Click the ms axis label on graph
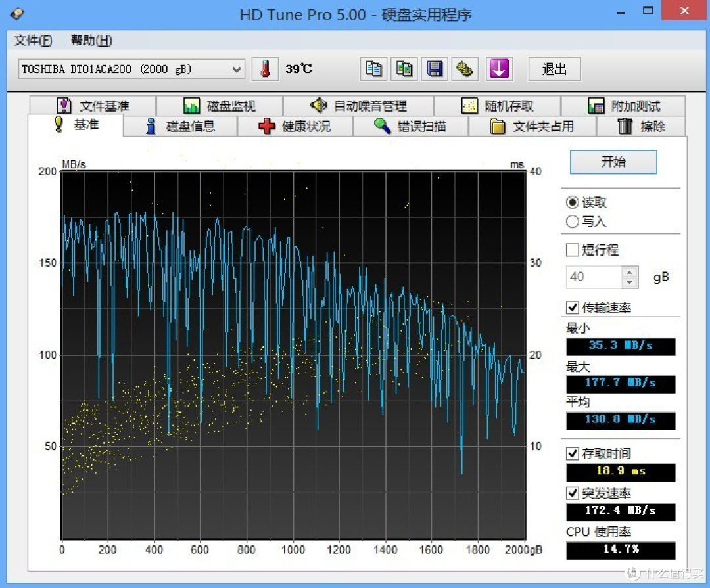This screenshot has width=710, height=588. (517, 165)
